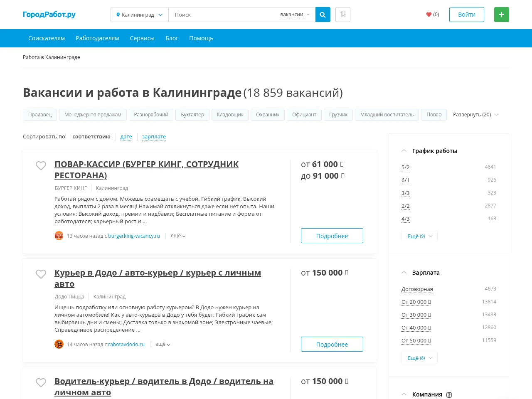This screenshot has height=399, width=532.
Task: Click Подробнее for Burger King vacancy
Action: click(332, 236)
